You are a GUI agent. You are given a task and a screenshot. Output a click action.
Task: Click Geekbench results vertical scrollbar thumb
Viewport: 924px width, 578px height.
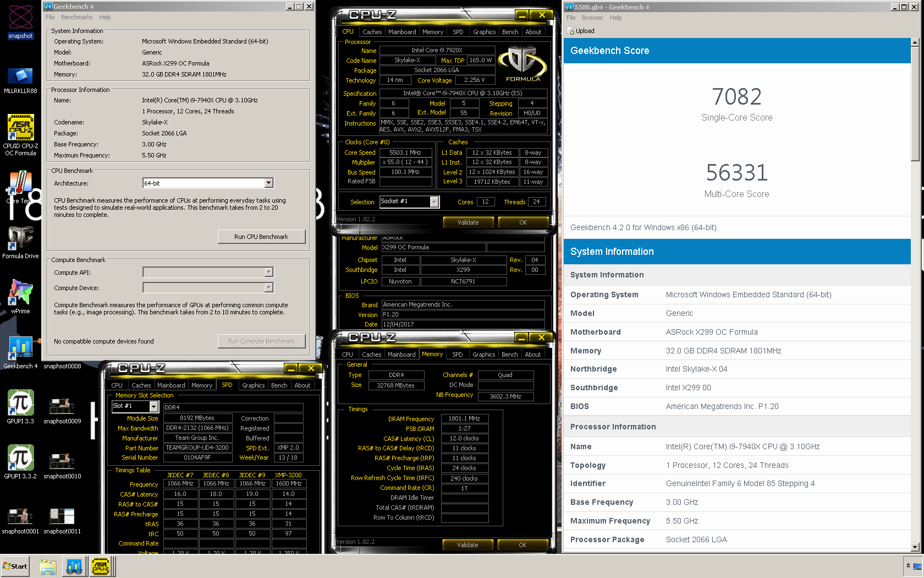click(915, 104)
